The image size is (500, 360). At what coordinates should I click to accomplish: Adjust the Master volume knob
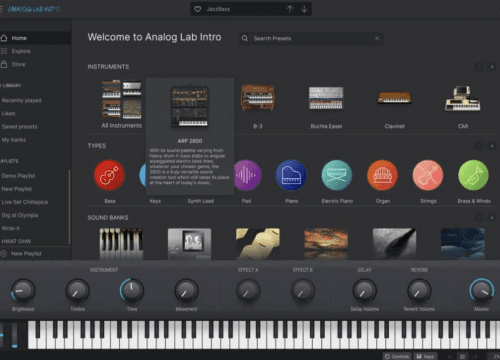click(x=482, y=290)
